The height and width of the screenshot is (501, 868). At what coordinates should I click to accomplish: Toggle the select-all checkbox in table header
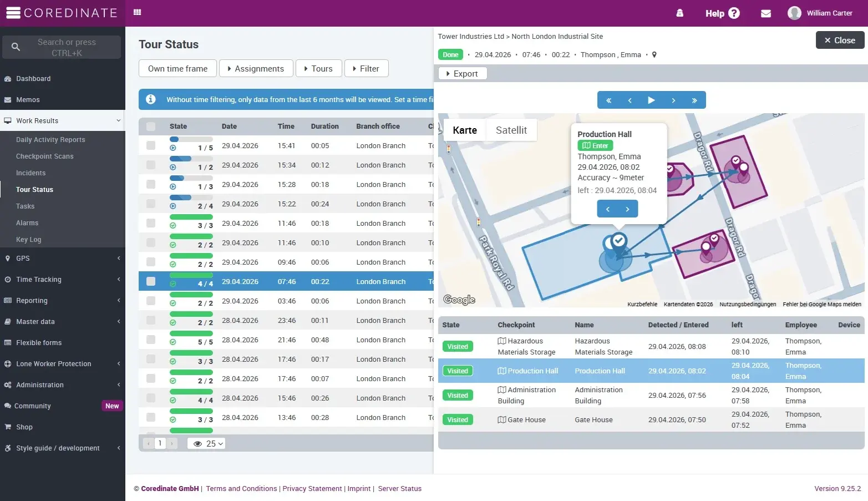pos(151,126)
